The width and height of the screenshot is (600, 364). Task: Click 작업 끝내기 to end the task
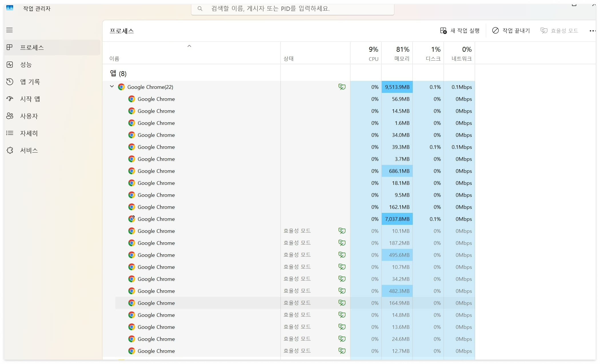pos(511,30)
